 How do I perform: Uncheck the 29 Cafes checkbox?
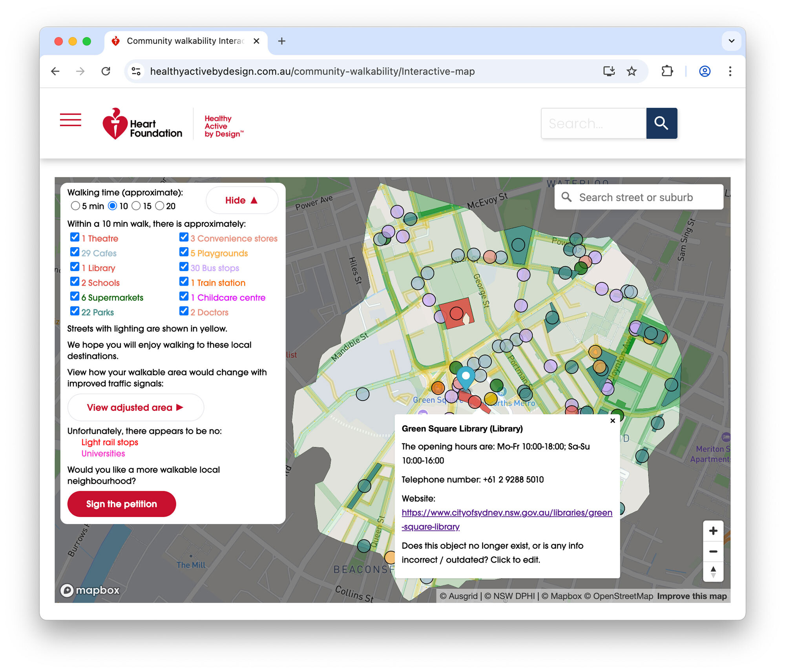pyautogui.click(x=75, y=252)
